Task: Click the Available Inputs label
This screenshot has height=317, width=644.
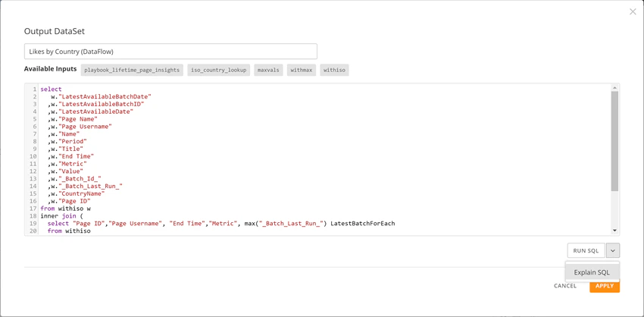Action: [50, 69]
